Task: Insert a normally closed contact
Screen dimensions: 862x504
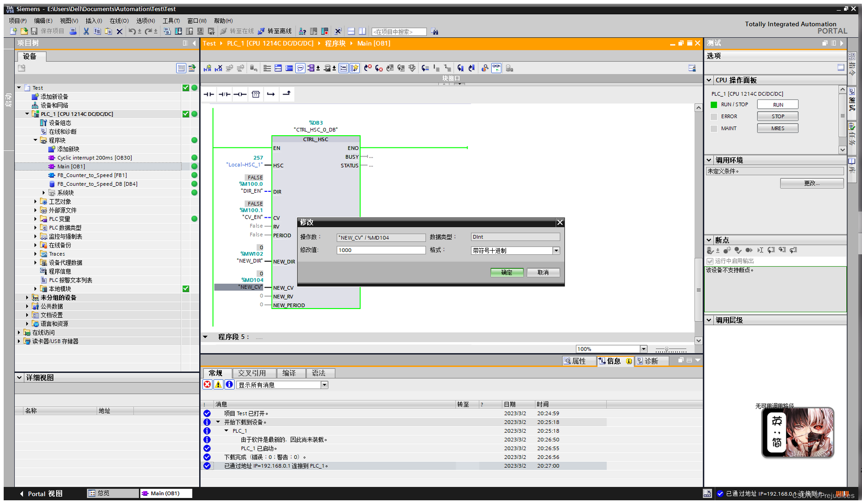Action: point(224,94)
